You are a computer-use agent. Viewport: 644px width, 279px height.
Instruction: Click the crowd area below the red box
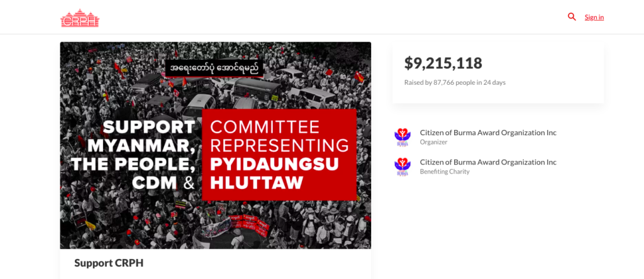[279, 224]
